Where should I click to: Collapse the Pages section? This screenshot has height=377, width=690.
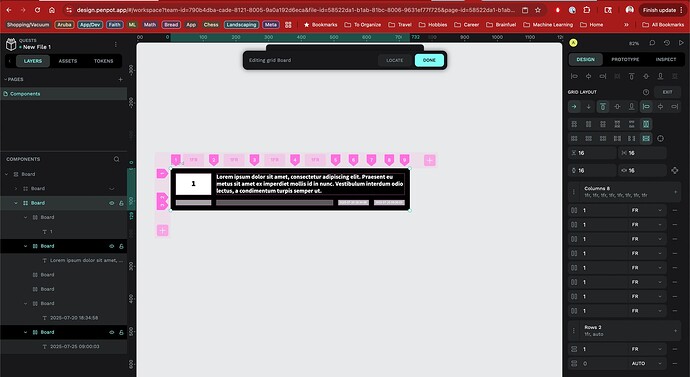[x=6, y=79]
